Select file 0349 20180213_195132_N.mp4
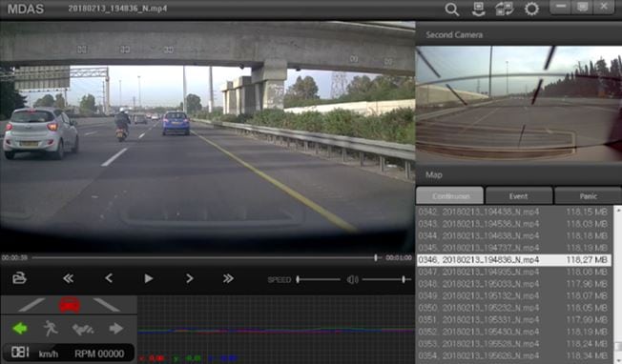Image resolution: width=622 pixels, height=364 pixels. (513, 296)
